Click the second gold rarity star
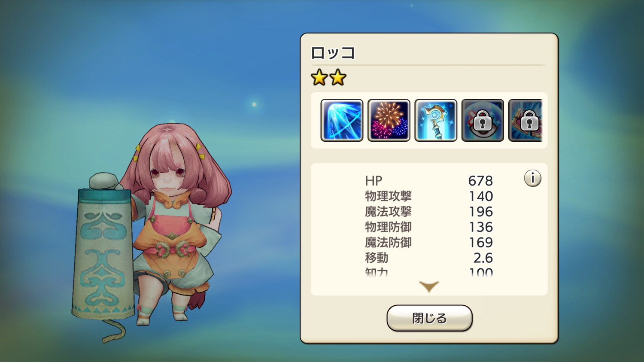 coord(338,78)
